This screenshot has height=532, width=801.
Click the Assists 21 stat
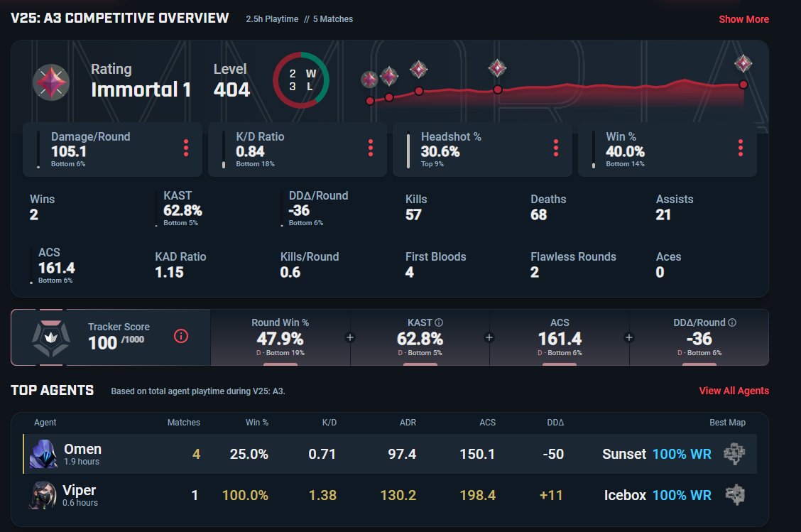675,207
